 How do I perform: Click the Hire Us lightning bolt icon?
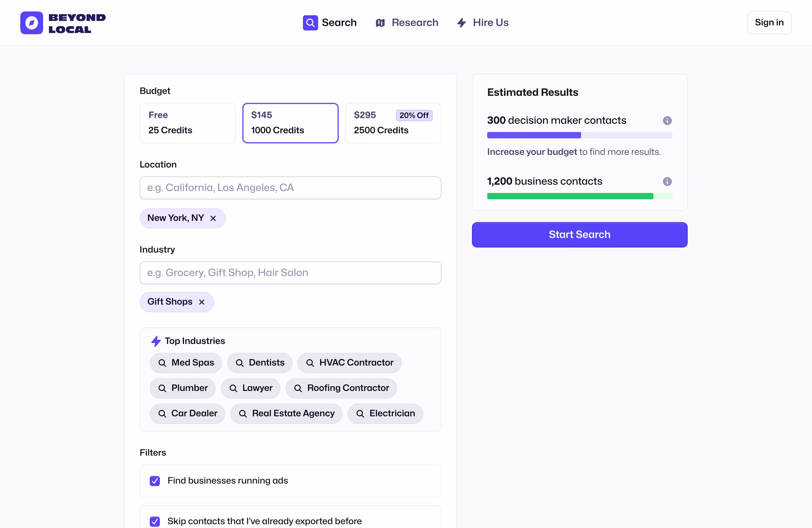click(x=461, y=23)
